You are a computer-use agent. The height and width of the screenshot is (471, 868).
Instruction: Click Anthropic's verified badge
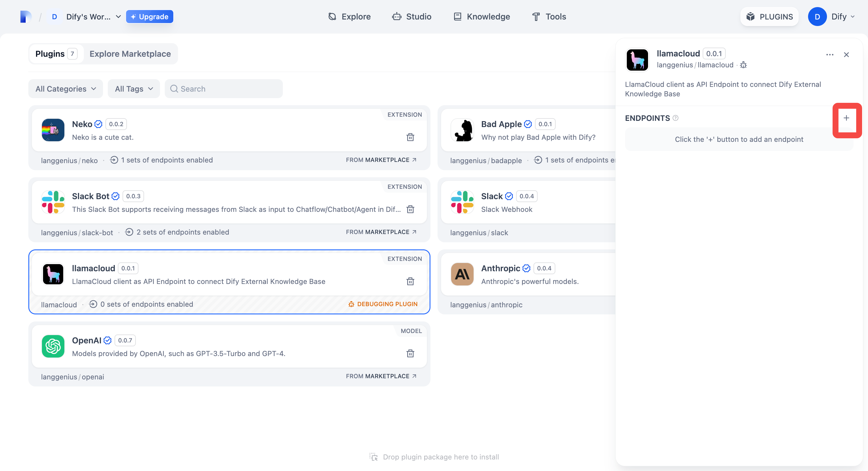click(x=527, y=268)
